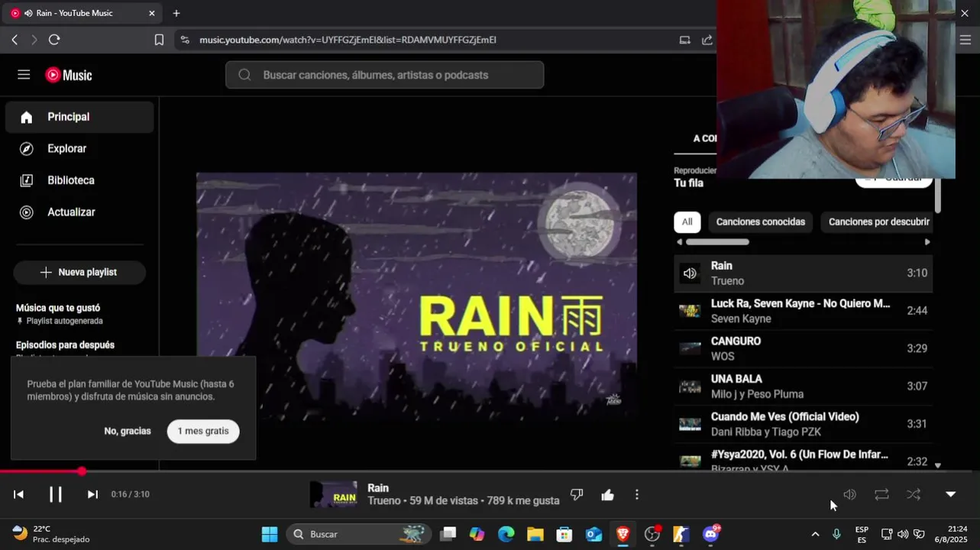Play Luck Ra, Seven Kayne queue item
The width and height of the screenshot is (980, 550).
point(803,311)
